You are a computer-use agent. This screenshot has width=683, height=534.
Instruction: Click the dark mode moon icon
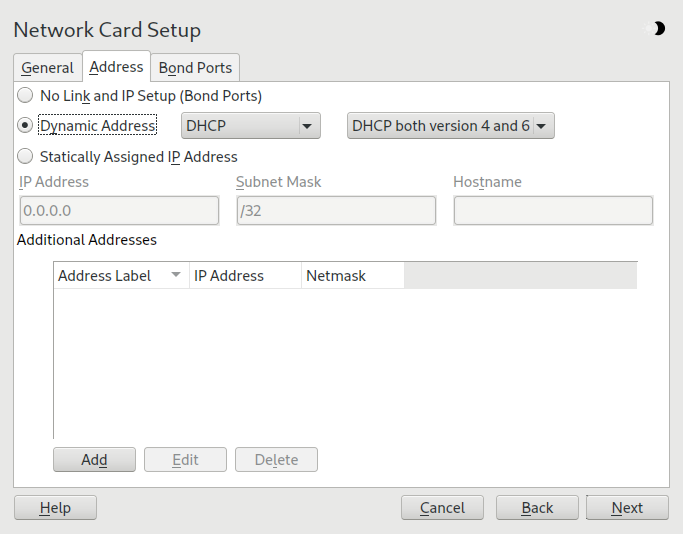click(659, 29)
